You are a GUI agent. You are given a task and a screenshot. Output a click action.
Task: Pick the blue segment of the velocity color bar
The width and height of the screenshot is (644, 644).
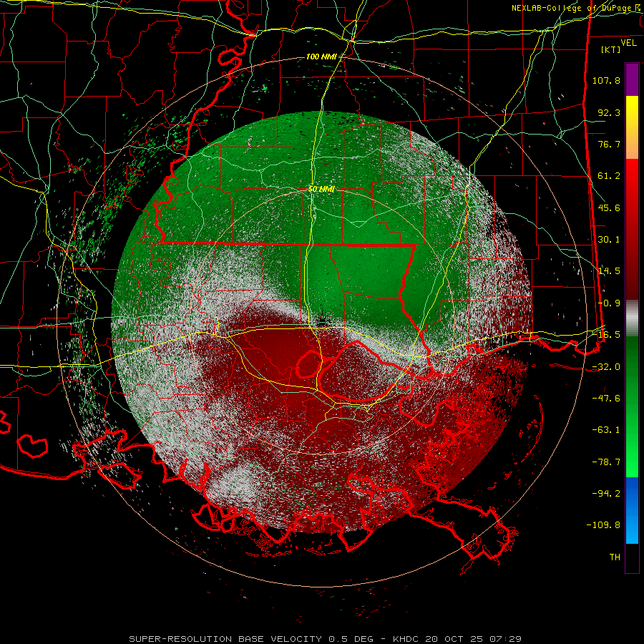pos(632,510)
